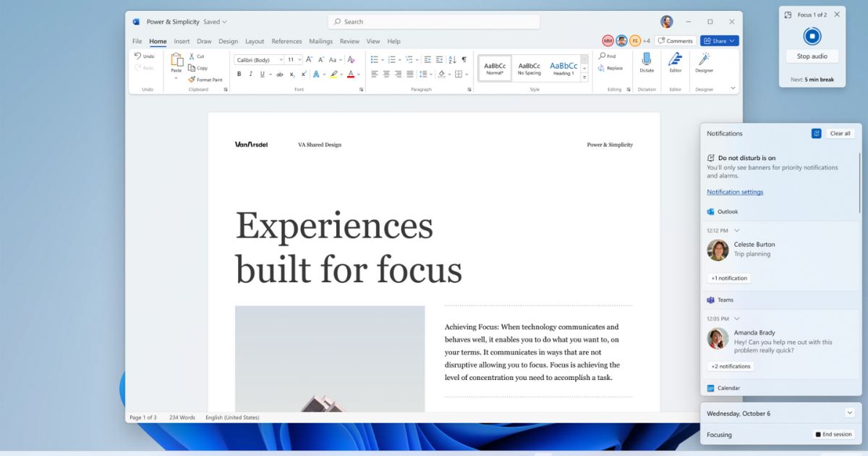This screenshot has width=868, height=456.
Task: Switch to the References tab
Action: pyautogui.click(x=286, y=41)
